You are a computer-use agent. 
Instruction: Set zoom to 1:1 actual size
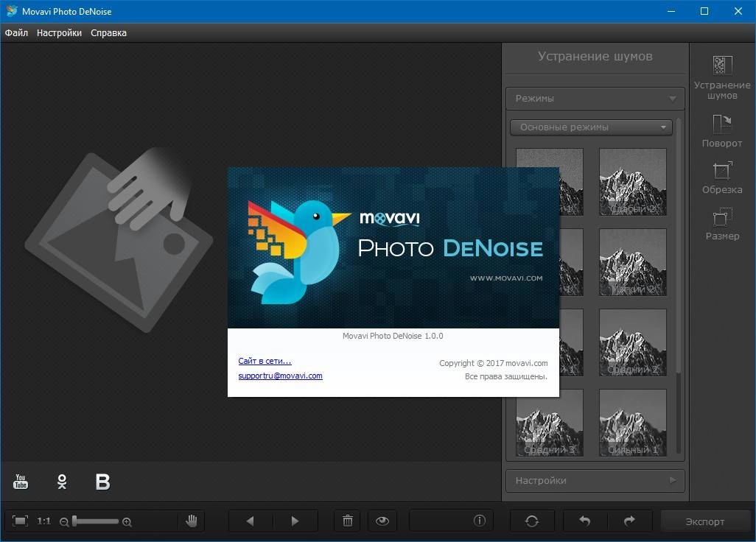coord(44,521)
